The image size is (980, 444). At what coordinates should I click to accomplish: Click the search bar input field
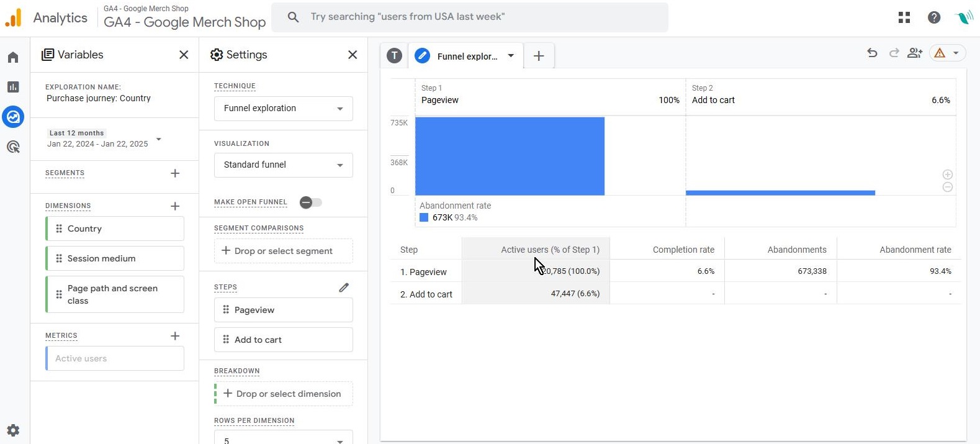(470, 17)
